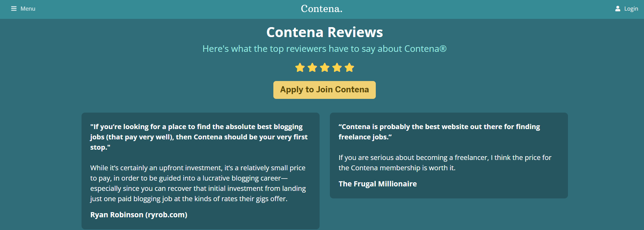Open the hamburger Menu icon
Viewport: 644px width, 230px height.
point(14,9)
